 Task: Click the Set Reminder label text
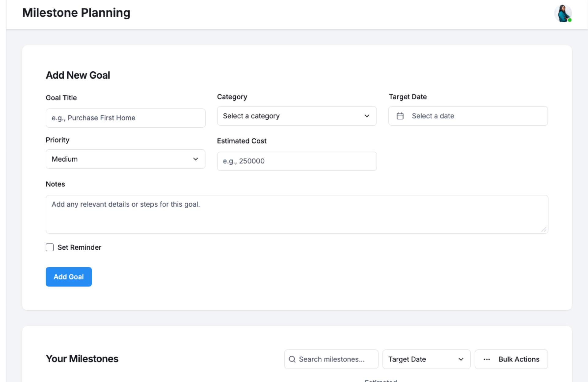tap(79, 247)
